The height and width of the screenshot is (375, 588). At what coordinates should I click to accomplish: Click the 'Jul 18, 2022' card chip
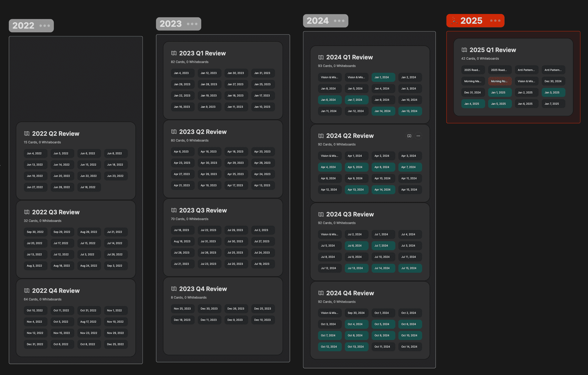point(89,187)
